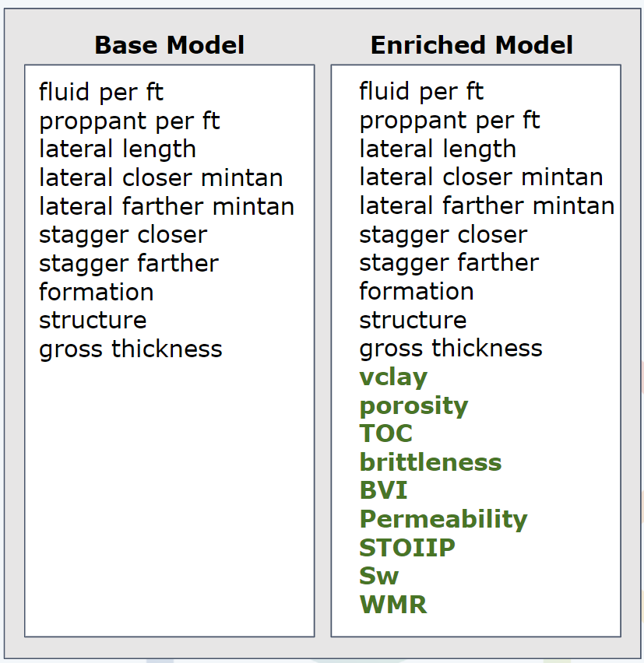Image resolution: width=644 pixels, height=663 pixels.
Task: Click the Sw feature entry
Action: click(379, 576)
